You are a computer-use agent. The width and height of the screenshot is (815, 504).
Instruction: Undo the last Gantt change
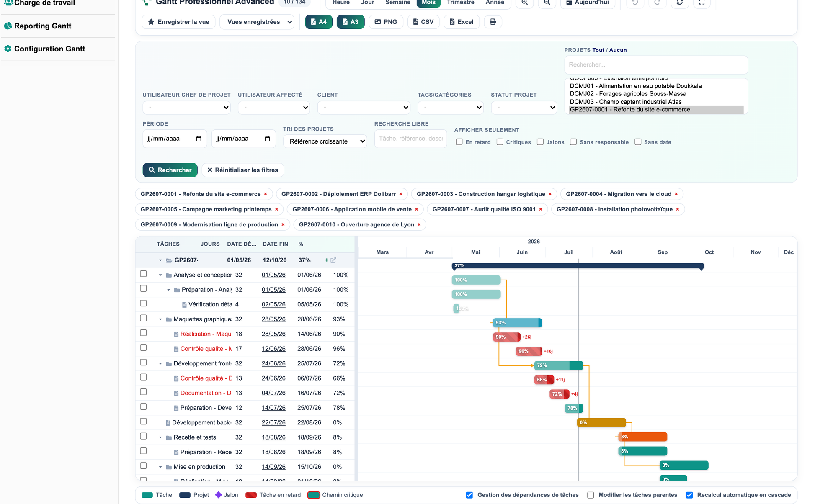[635, 3]
